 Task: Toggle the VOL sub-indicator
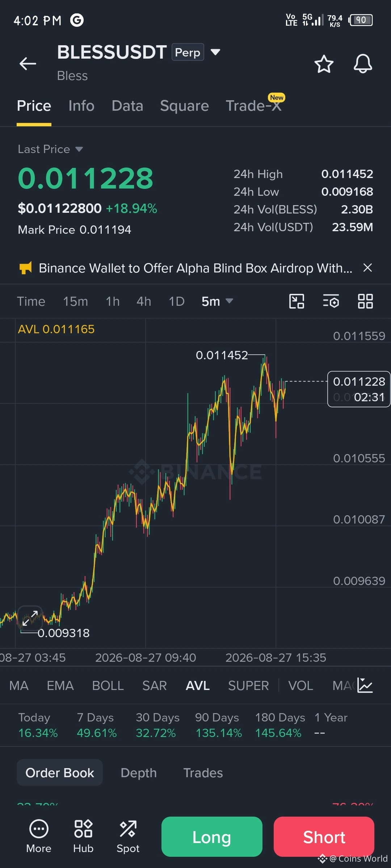click(300, 686)
